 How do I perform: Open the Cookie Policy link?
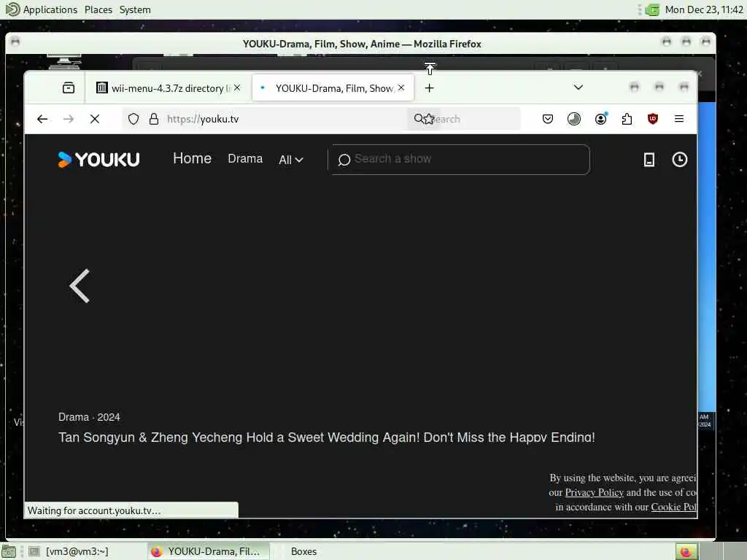click(673, 507)
